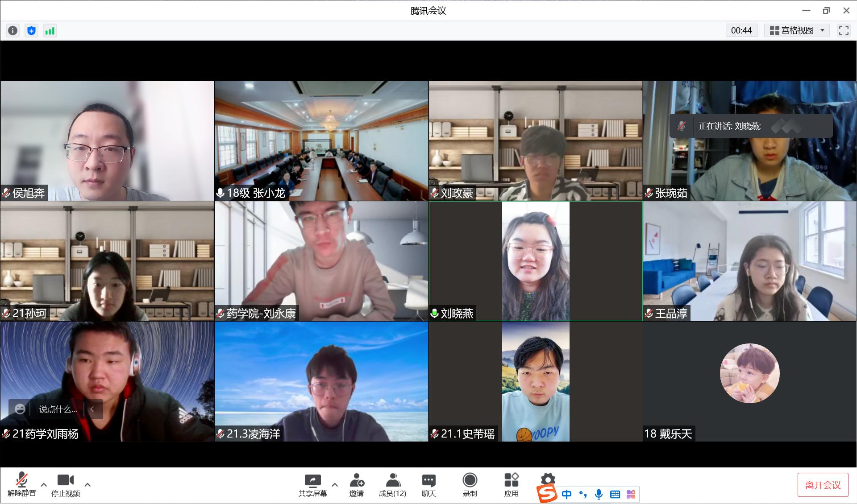Expand the share screen options arrow
This screenshot has height=504, width=857.
[x=335, y=484]
